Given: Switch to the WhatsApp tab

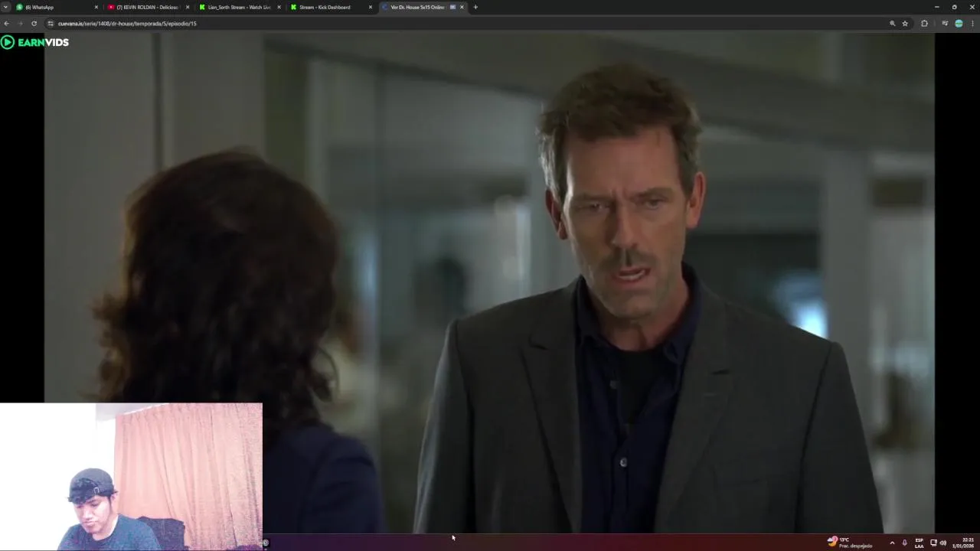Looking at the screenshot, I should click(56, 7).
